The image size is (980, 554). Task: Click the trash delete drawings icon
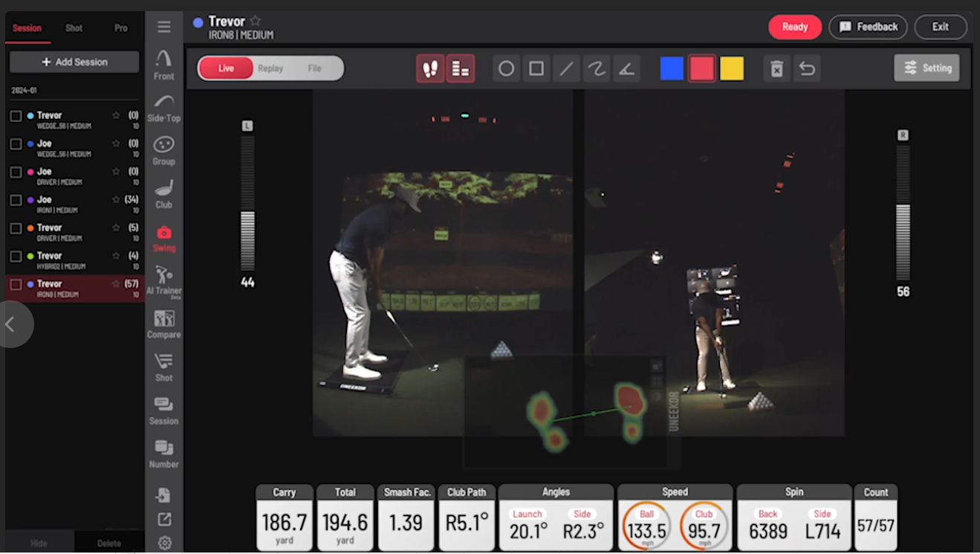[x=776, y=69]
